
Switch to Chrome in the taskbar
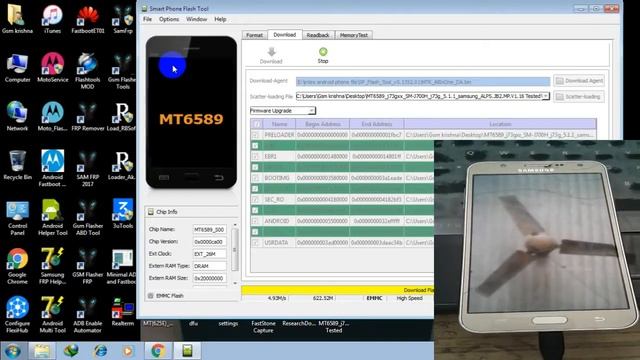(158, 351)
